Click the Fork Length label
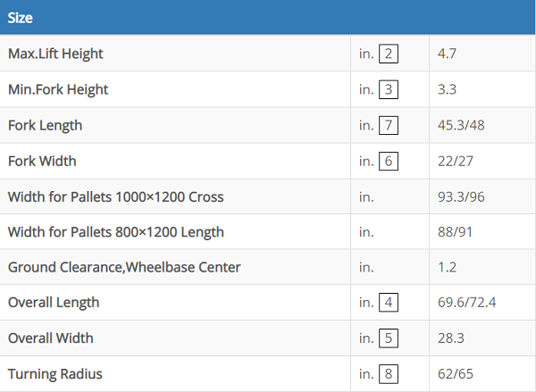The width and height of the screenshot is (536, 392). coord(45,126)
